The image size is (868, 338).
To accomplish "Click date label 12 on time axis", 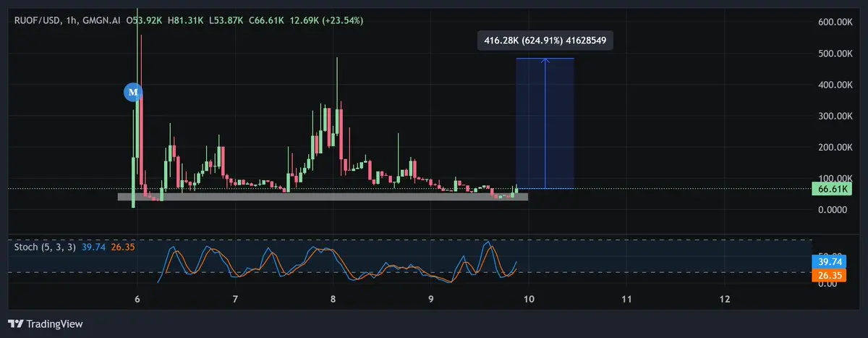I will pos(725,299).
